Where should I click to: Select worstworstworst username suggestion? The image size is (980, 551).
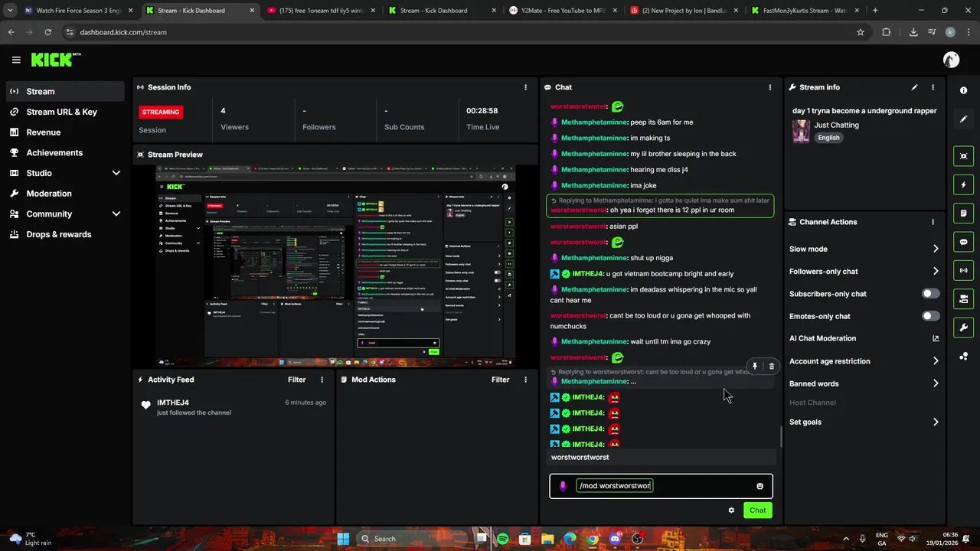pyautogui.click(x=662, y=457)
